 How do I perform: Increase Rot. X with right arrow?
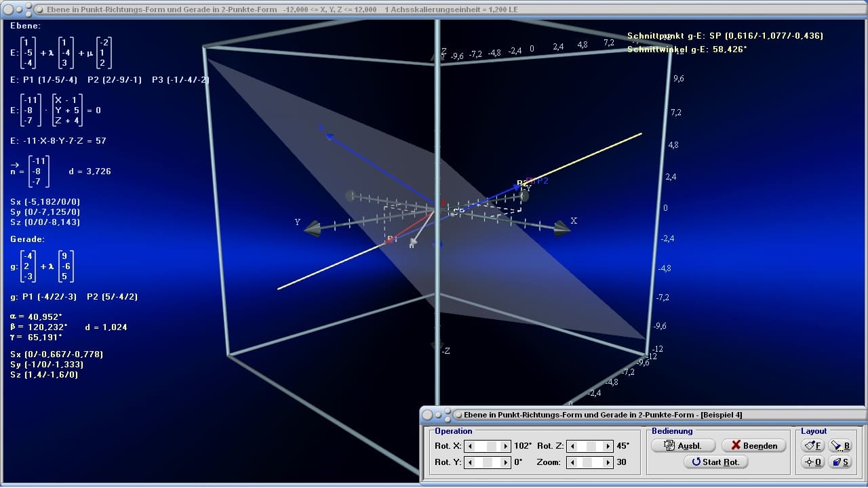505,446
